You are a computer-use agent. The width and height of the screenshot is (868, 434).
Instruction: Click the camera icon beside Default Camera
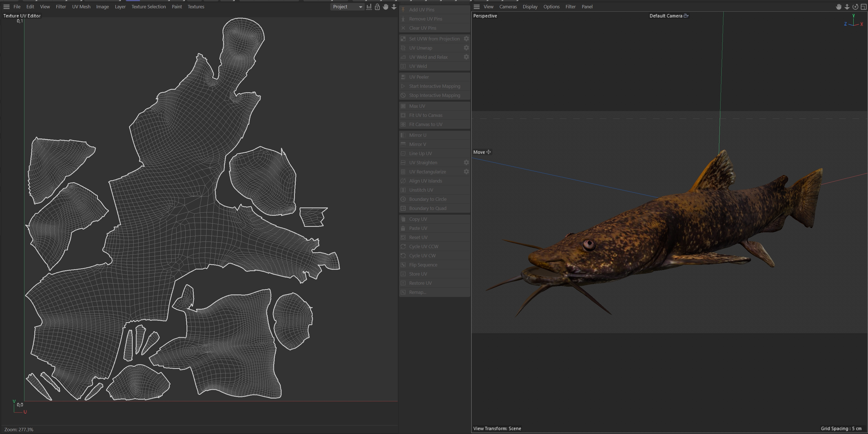(686, 16)
